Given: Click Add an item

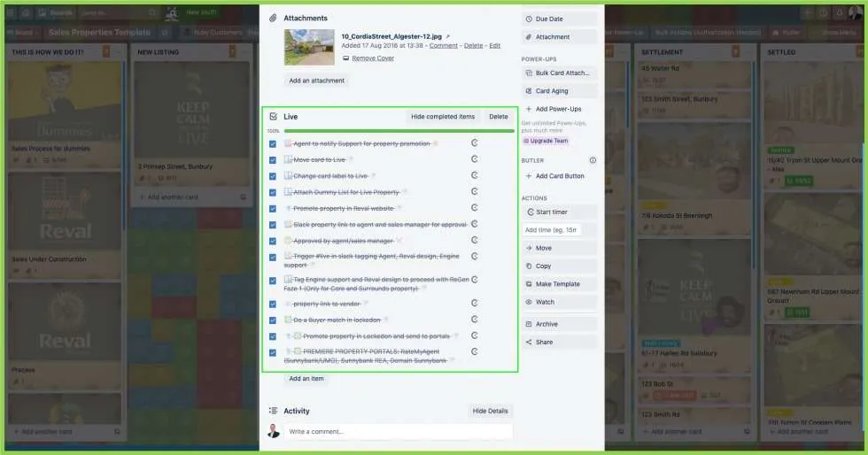Looking at the screenshot, I should tap(306, 379).
